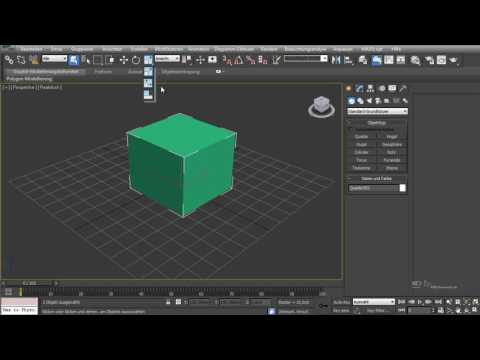Select the Select and Move tool
This screenshot has width=480, height=360.
[x=124, y=60]
